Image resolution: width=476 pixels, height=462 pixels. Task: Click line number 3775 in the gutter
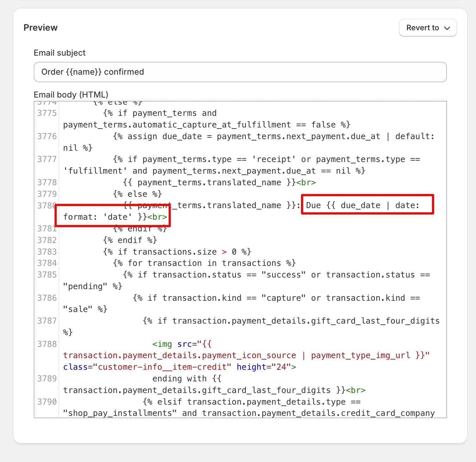point(47,113)
